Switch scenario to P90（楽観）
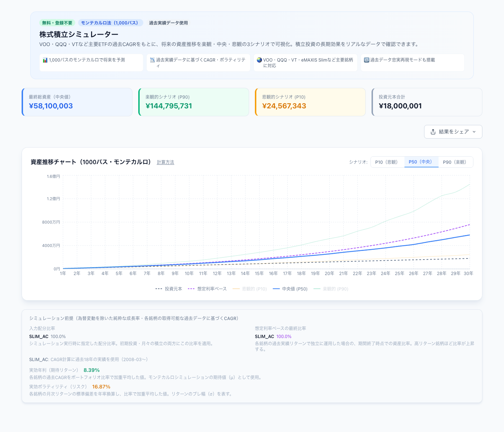 (x=456, y=162)
